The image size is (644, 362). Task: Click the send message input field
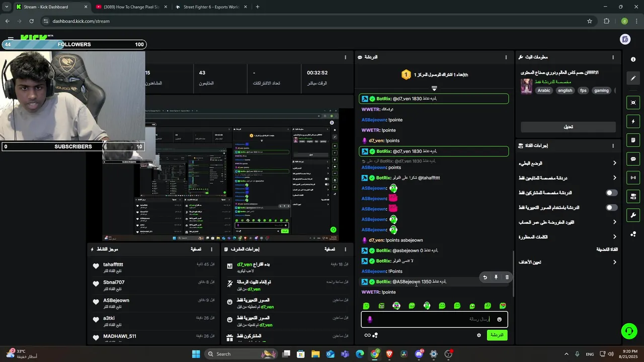click(x=435, y=319)
